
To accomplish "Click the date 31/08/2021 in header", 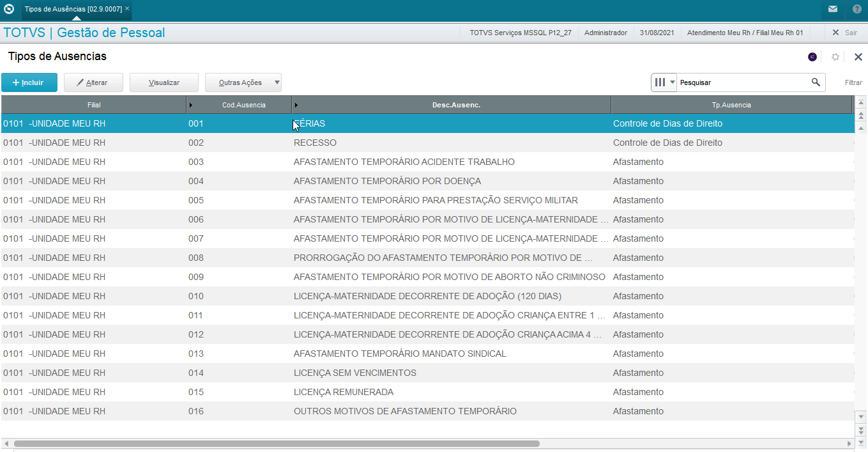I will pos(657,33).
